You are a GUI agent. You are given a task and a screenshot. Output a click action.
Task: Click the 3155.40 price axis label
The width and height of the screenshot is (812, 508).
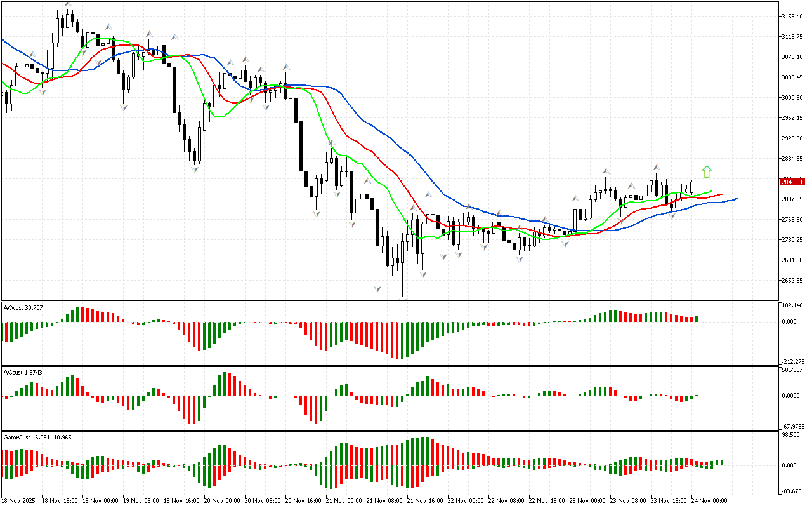(x=792, y=16)
